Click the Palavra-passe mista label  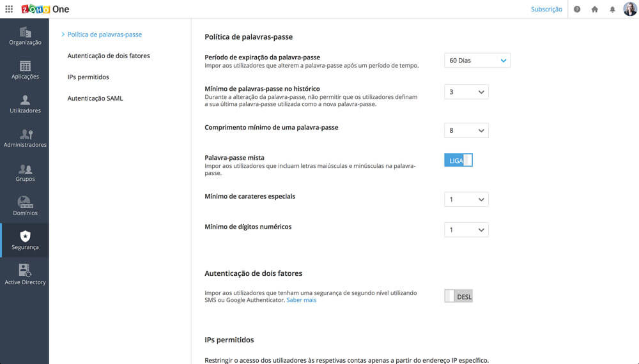[235, 158]
